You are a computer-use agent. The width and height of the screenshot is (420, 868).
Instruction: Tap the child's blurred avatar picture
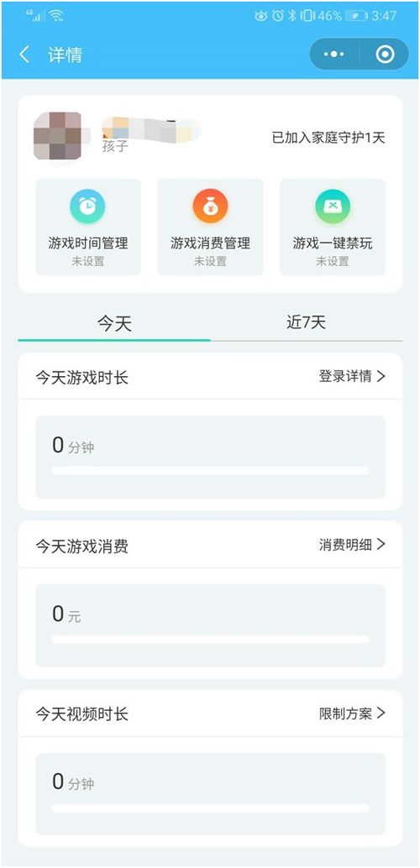pyautogui.click(x=58, y=136)
